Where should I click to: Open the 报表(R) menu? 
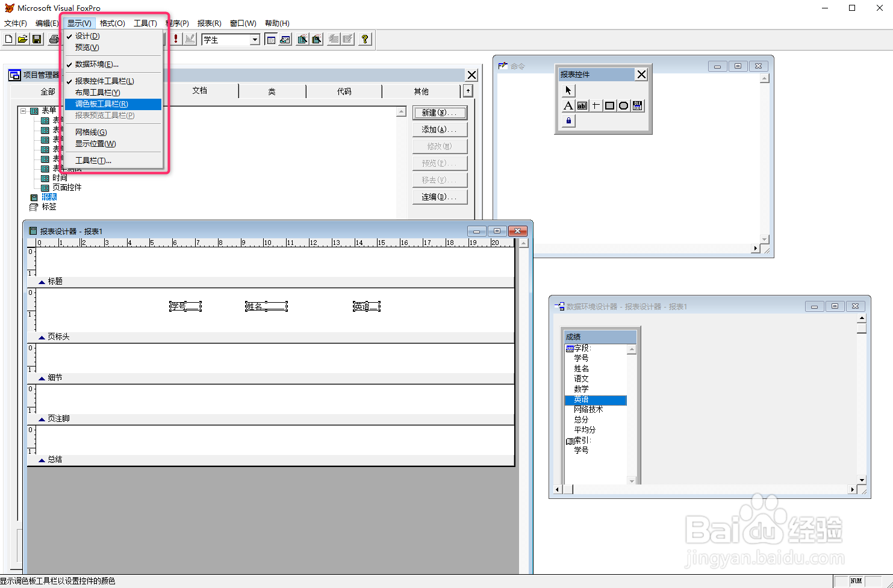click(208, 23)
